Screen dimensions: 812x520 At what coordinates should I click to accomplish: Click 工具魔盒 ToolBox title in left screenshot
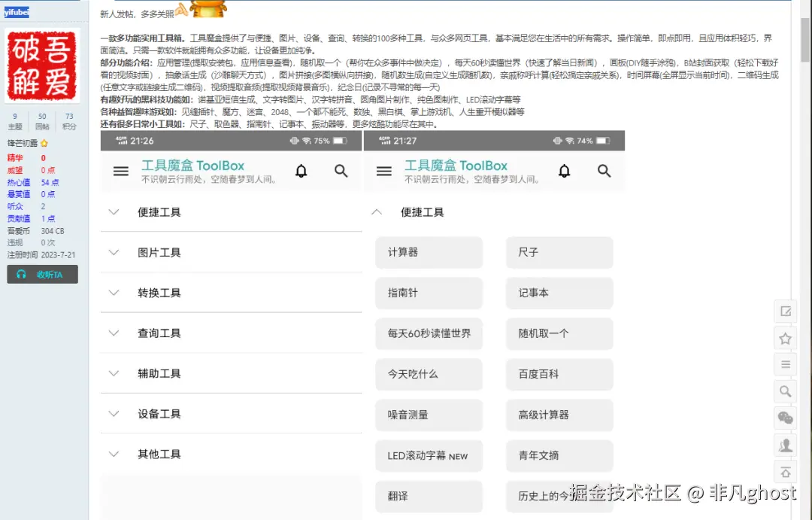(192, 166)
